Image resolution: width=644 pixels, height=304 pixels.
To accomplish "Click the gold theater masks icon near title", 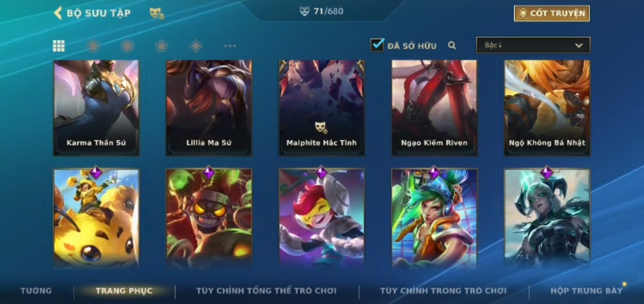I will [157, 14].
